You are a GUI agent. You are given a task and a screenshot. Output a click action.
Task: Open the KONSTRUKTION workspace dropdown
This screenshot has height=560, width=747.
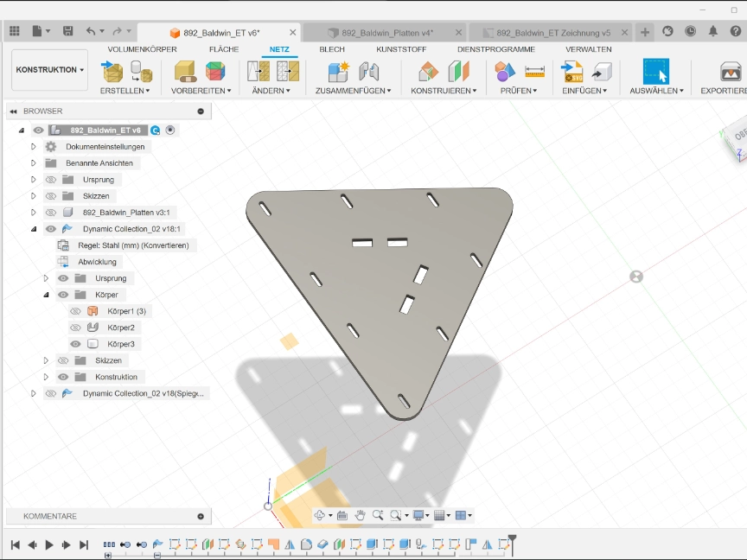[x=49, y=69]
